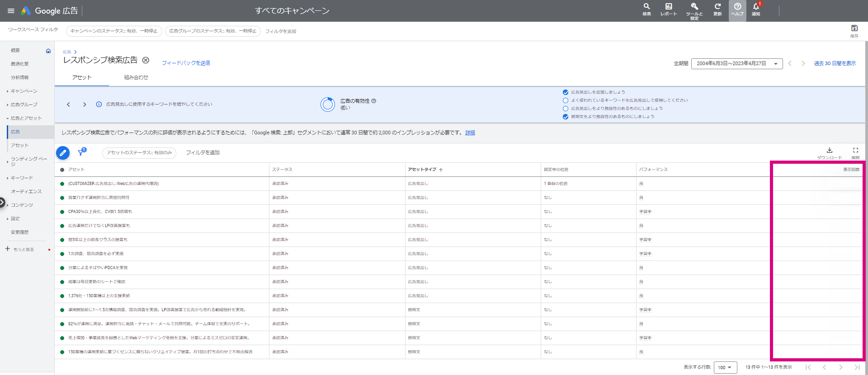Click 広告の有効性 progress circle
The width and height of the screenshot is (868, 375).
click(328, 104)
